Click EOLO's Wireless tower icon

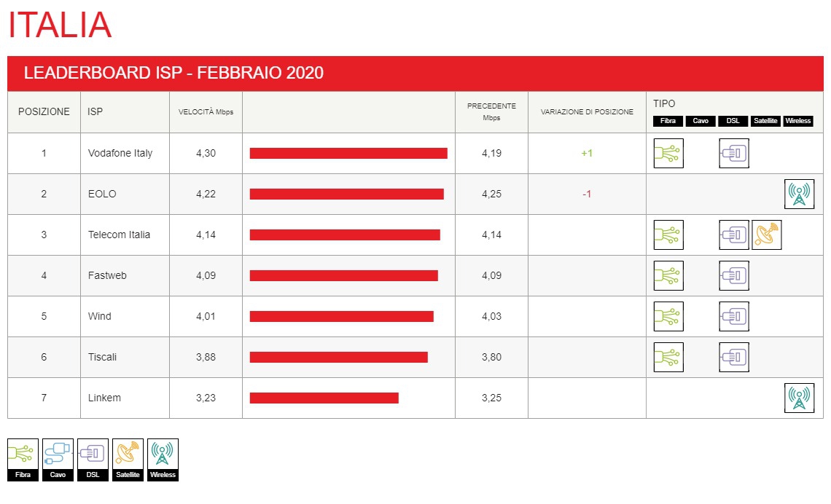point(799,194)
